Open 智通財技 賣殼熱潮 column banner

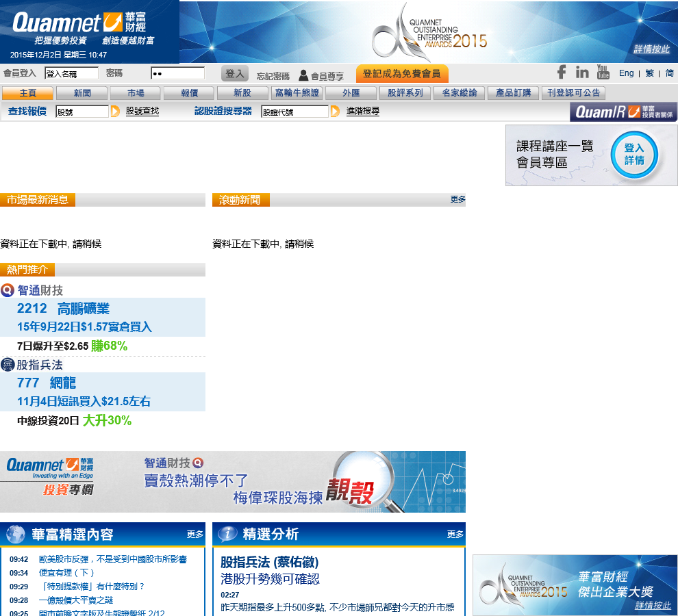pyautogui.click(x=233, y=482)
